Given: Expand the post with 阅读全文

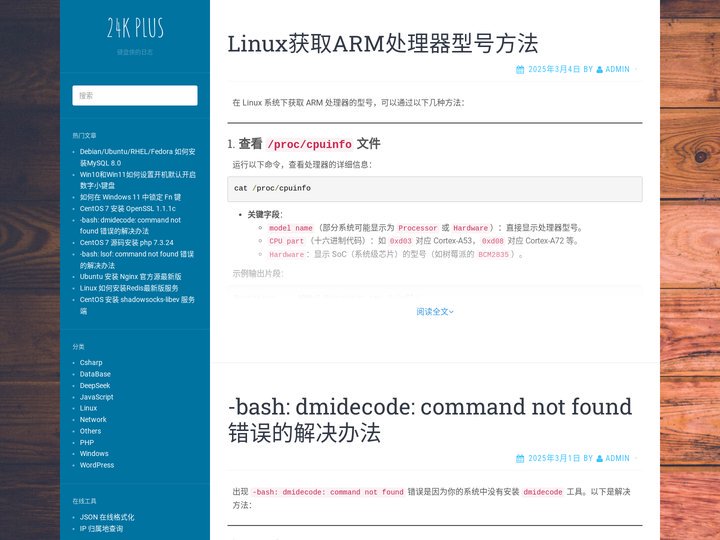Looking at the screenshot, I should (435, 312).
